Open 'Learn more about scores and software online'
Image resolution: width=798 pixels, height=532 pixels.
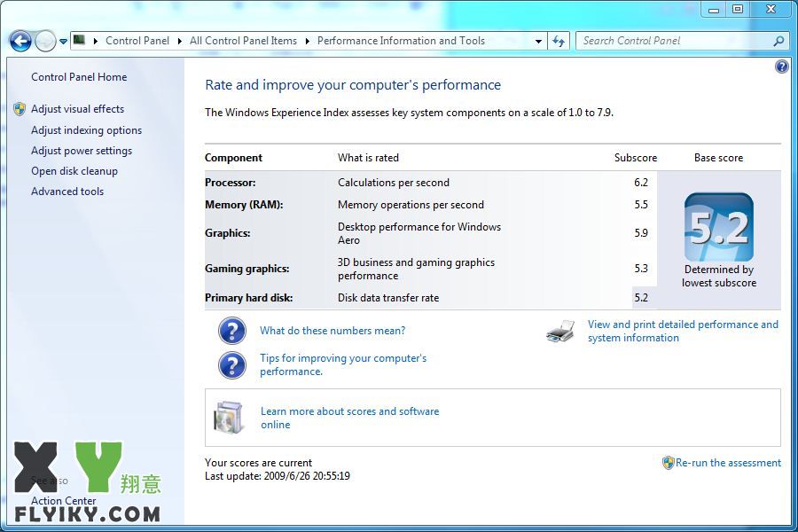tap(349, 418)
